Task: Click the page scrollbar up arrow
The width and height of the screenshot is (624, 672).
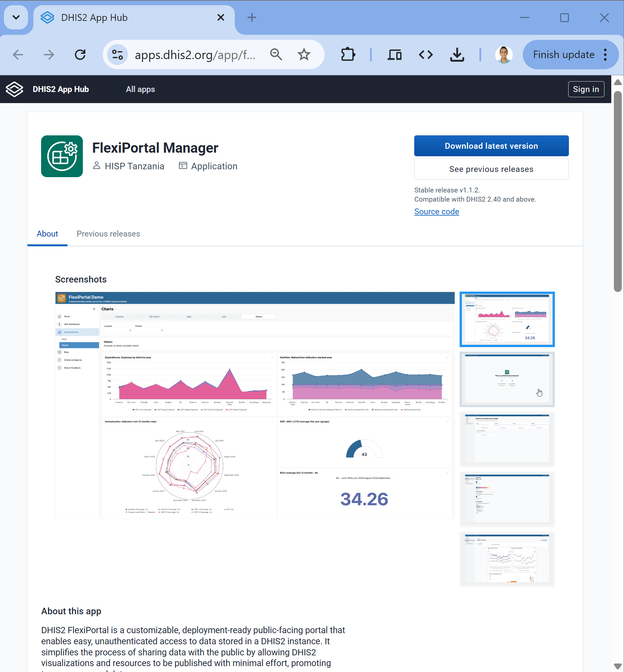Action: [617, 82]
